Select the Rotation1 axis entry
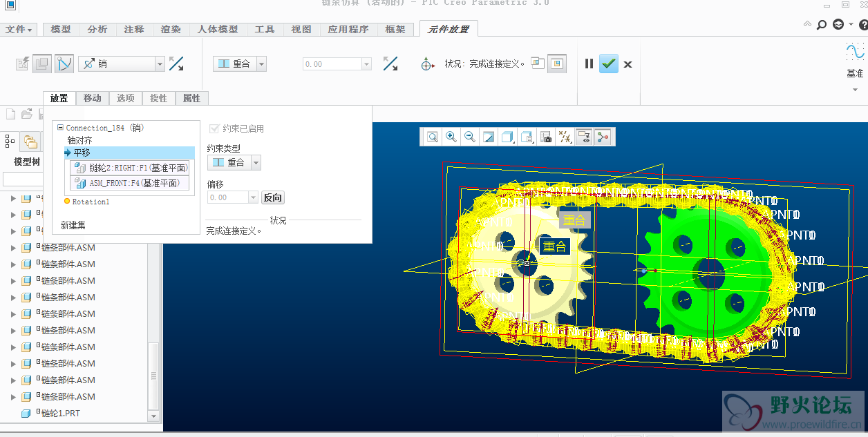868x437 pixels. point(91,202)
